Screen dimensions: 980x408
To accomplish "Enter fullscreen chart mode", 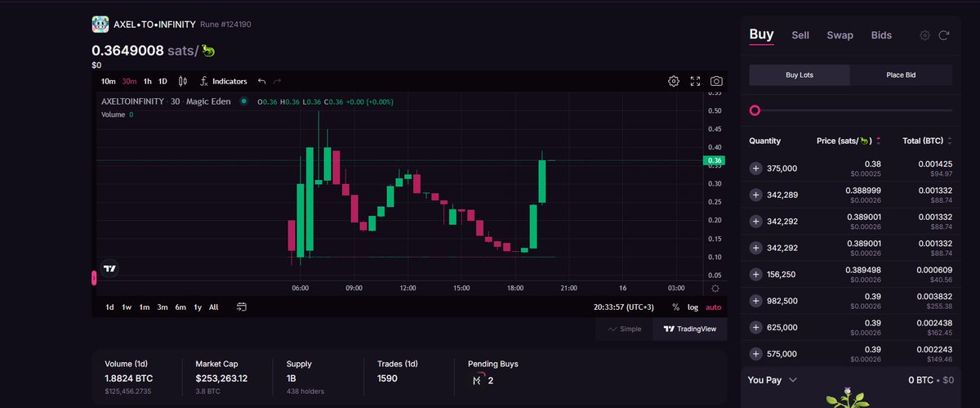I will (x=696, y=81).
